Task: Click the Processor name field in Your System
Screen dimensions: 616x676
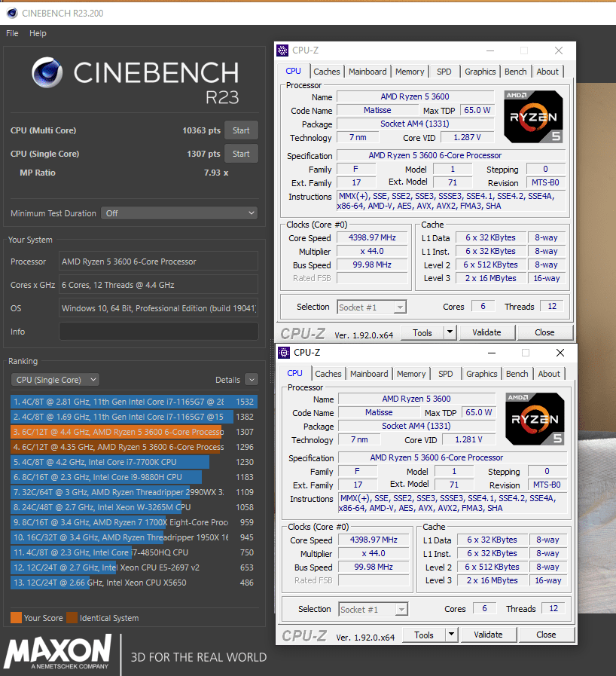Action: click(159, 262)
